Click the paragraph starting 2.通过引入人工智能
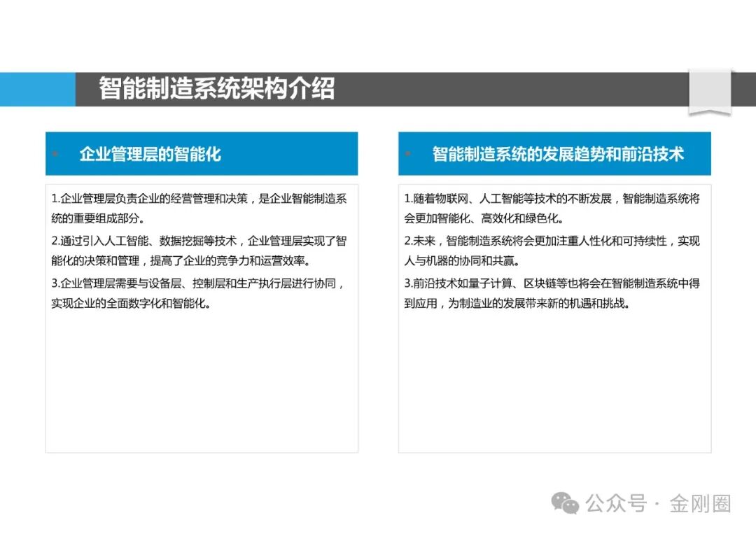Image resolution: width=756 pixels, height=534 pixels. 199,251
